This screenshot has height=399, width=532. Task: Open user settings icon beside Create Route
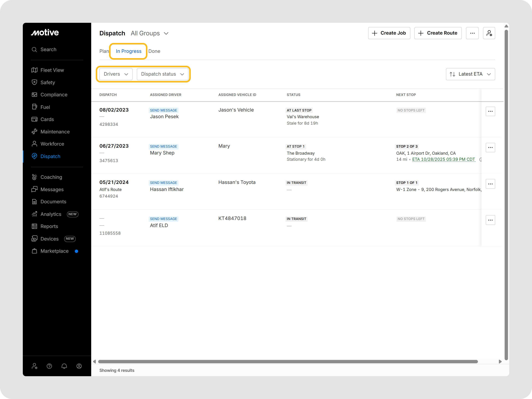(489, 33)
